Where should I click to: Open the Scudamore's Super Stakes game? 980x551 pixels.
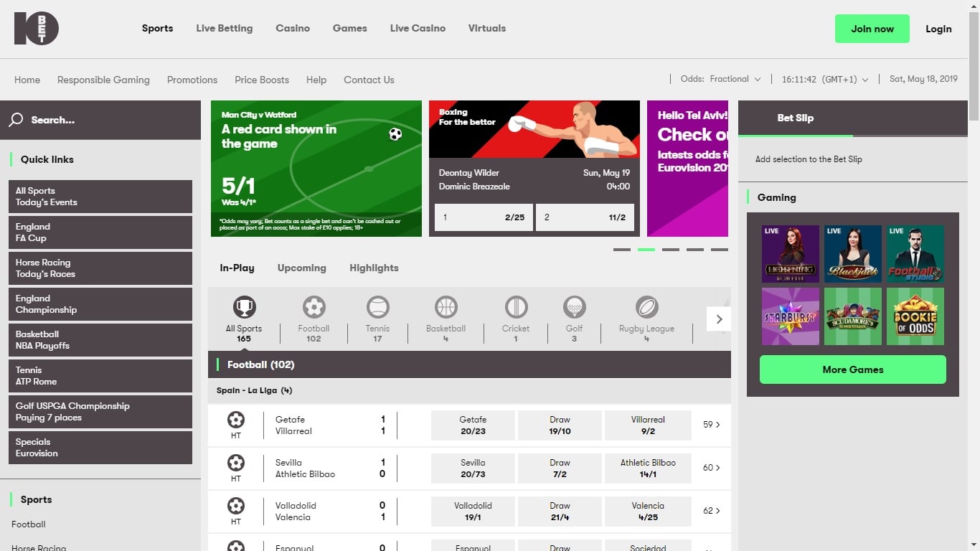point(853,316)
